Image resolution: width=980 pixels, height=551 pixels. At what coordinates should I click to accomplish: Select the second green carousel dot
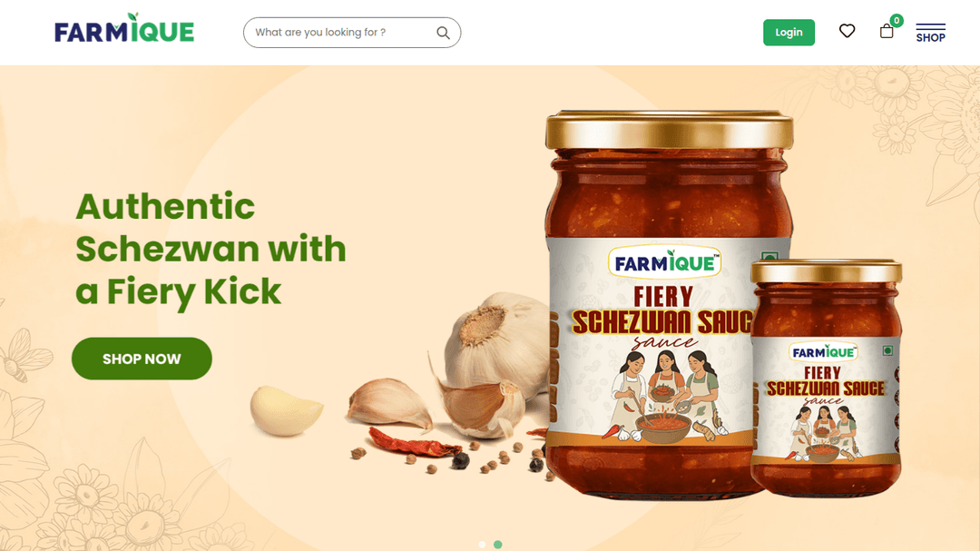click(498, 545)
